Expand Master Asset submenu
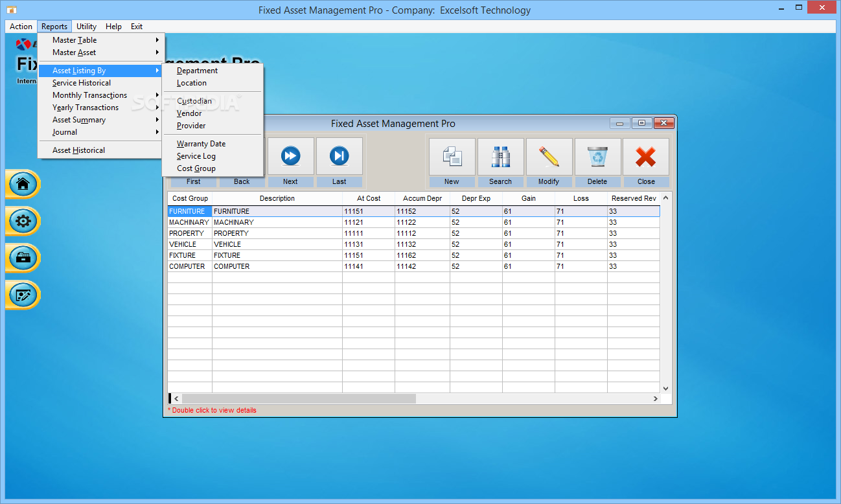Screen dimensions: 841x504 click(100, 52)
